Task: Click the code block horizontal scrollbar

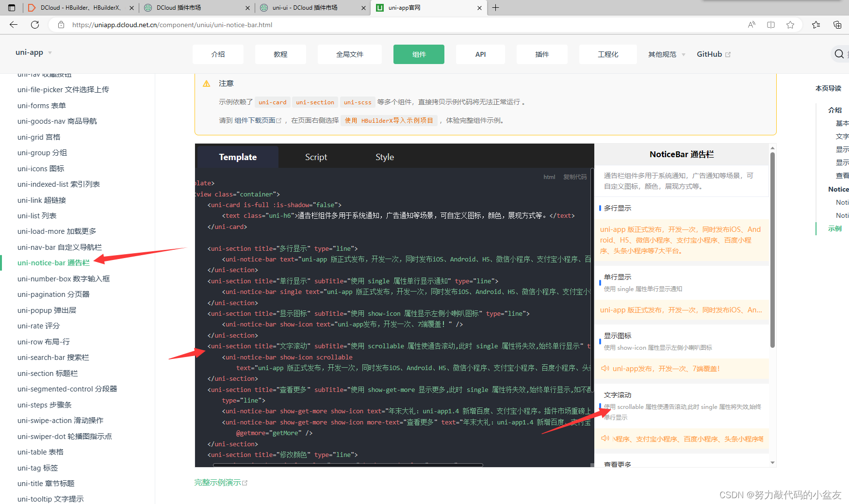Action: tap(348, 465)
